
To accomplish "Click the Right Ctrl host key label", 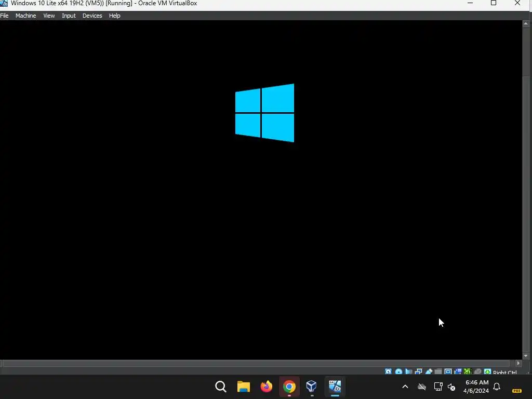I will click(505, 372).
